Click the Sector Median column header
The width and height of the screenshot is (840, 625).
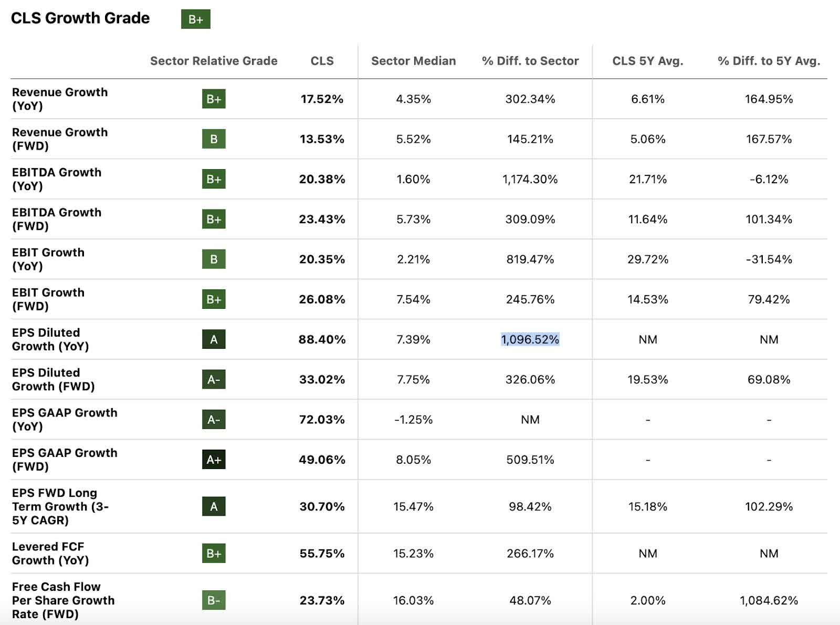click(x=413, y=61)
